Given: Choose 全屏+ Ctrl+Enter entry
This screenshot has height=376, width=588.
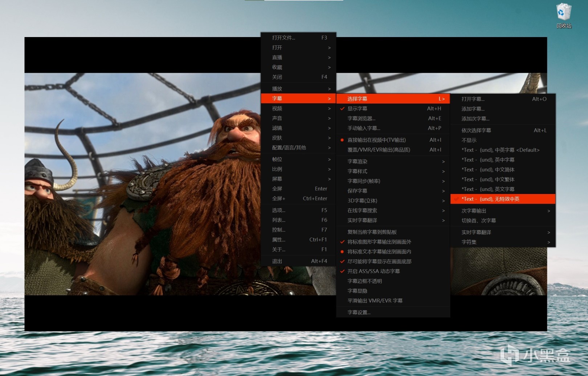Looking at the screenshot, I should (x=298, y=198).
